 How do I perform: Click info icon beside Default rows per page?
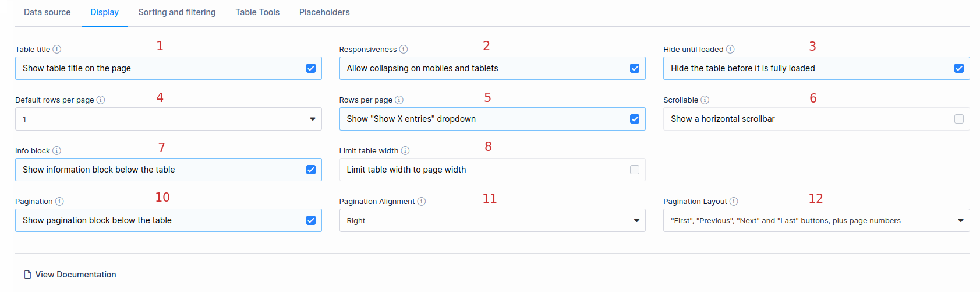[x=101, y=100]
